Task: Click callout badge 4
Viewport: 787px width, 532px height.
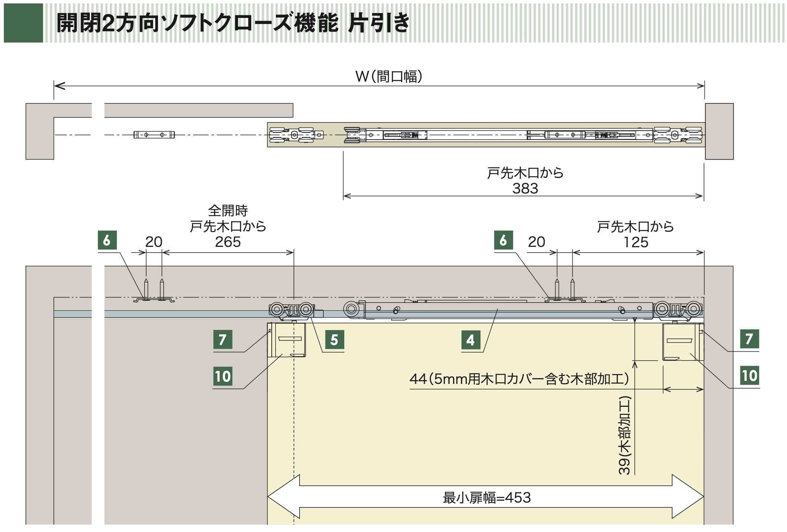Action: pos(471,340)
